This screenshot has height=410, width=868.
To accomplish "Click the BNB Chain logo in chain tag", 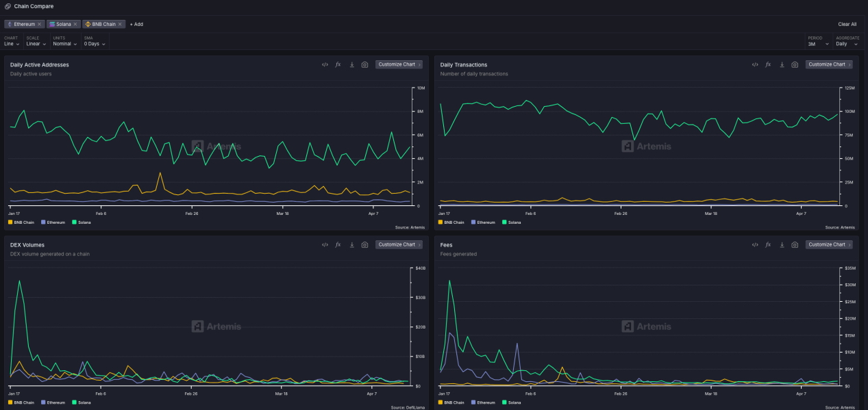I will click(x=88, y=24).
